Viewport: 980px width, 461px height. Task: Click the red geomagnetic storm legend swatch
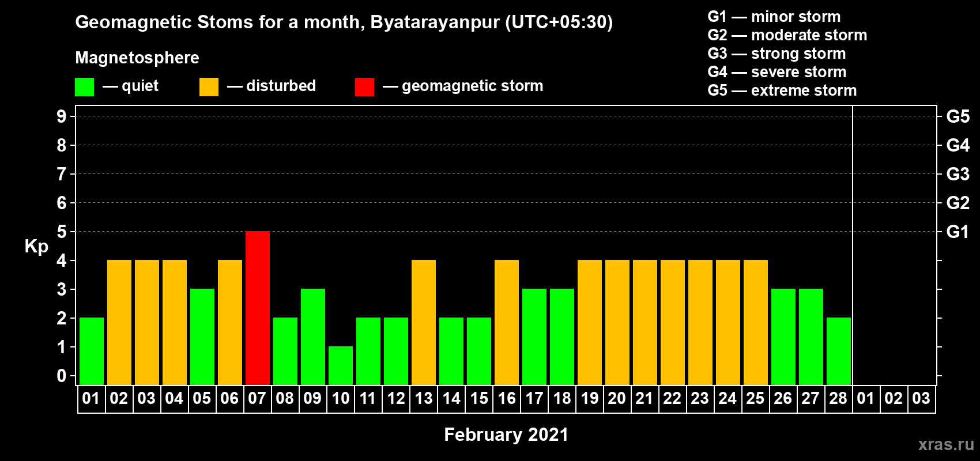[x=365, y=87]
